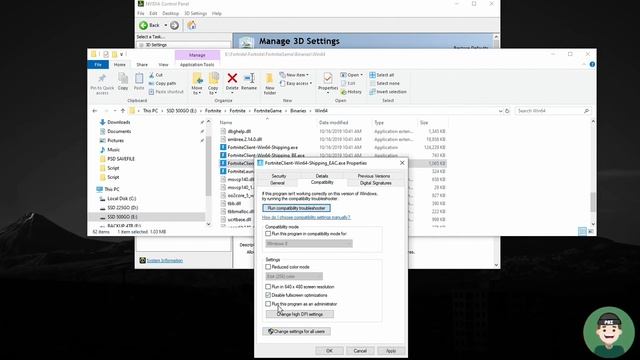The height and width of the screenshot is (360, 640).
Task: Open the Previous Versions tab
Action: [374, 176]
